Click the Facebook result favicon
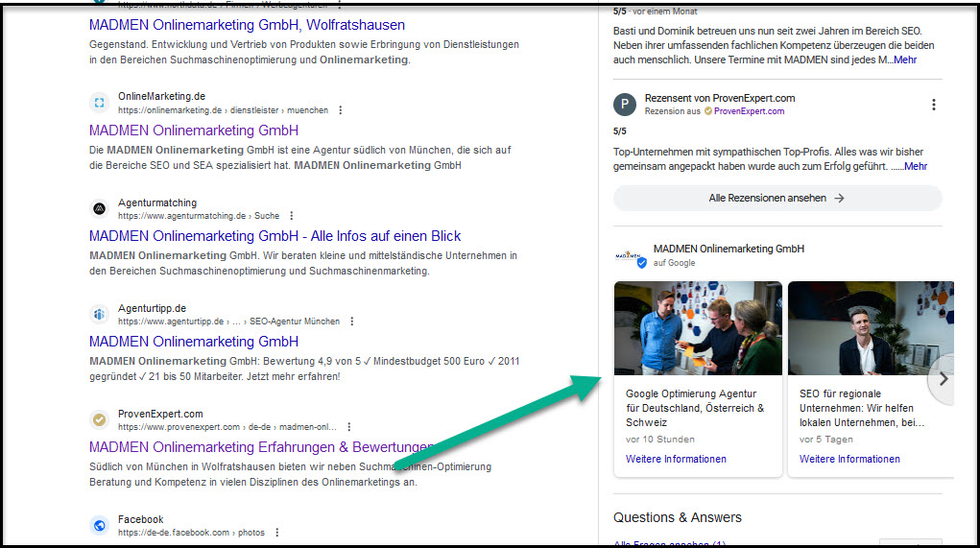This screenshot has width=980, height=548. coord(100,526)
